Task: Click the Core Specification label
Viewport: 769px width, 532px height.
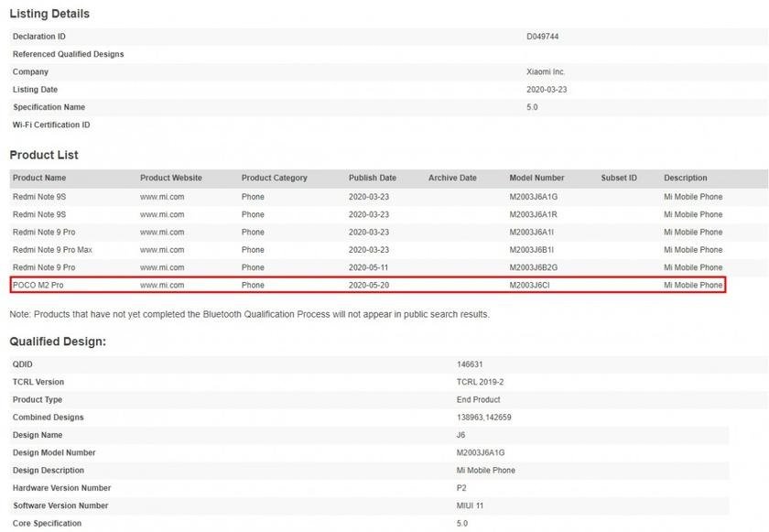Action: pyautogui.click(x=47, y=523)
